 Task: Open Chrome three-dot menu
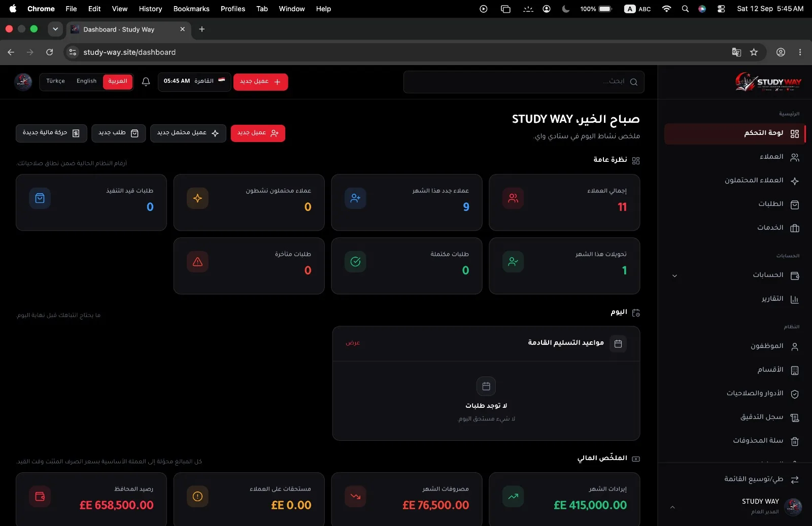800,52
